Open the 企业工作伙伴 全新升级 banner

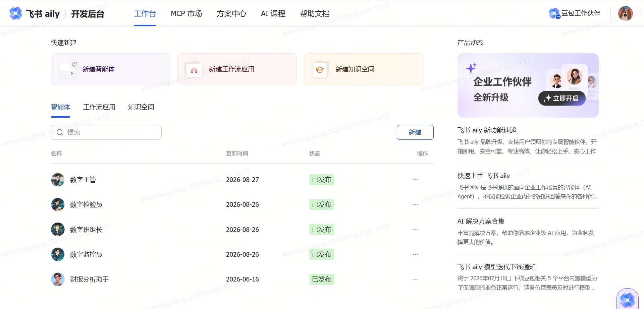tap(528, 85)
